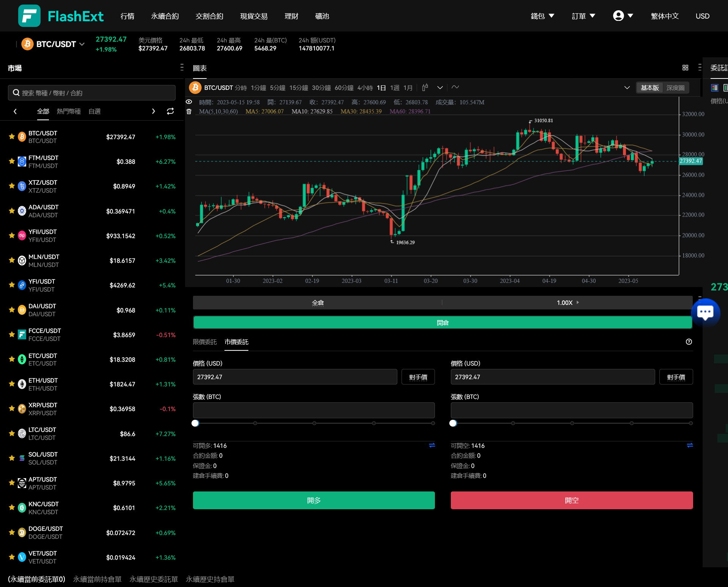Click the refresh icon in market list
The height and width of the screenshot is (587, 728).
click(x=170, y=111)
